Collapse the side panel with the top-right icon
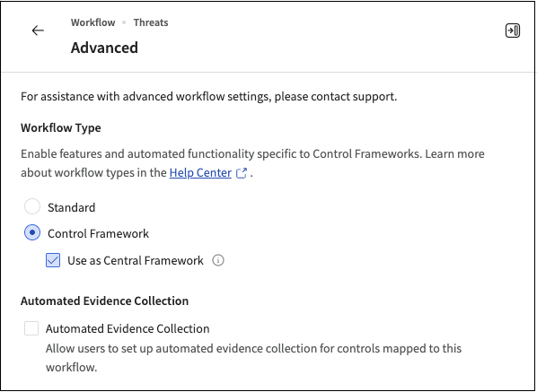 tap(513, 30)
